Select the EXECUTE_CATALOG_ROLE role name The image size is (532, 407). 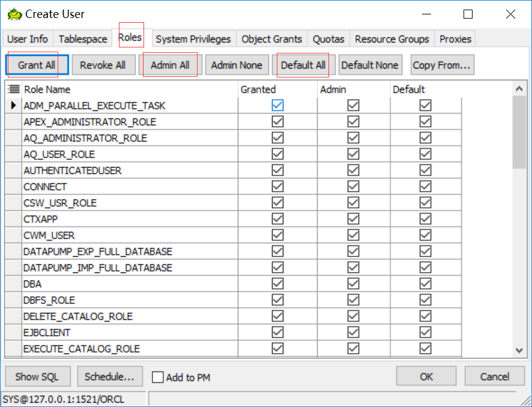point(82,349)
